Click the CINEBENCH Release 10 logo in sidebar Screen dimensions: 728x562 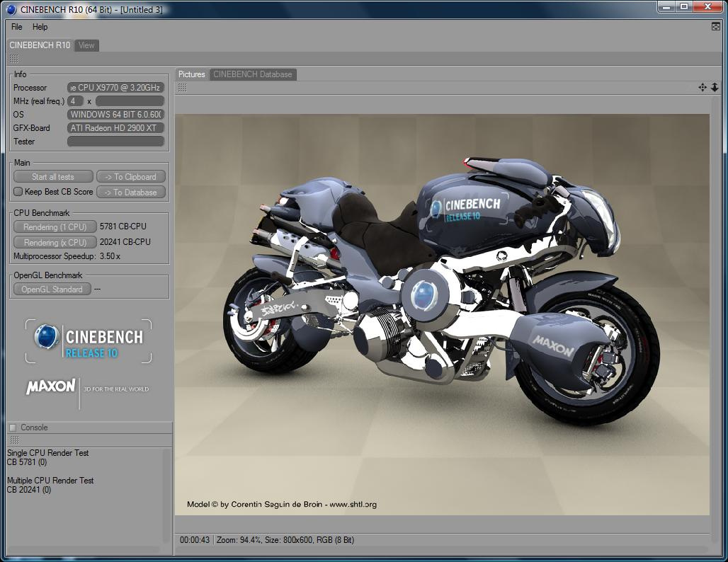pos(89,341)
